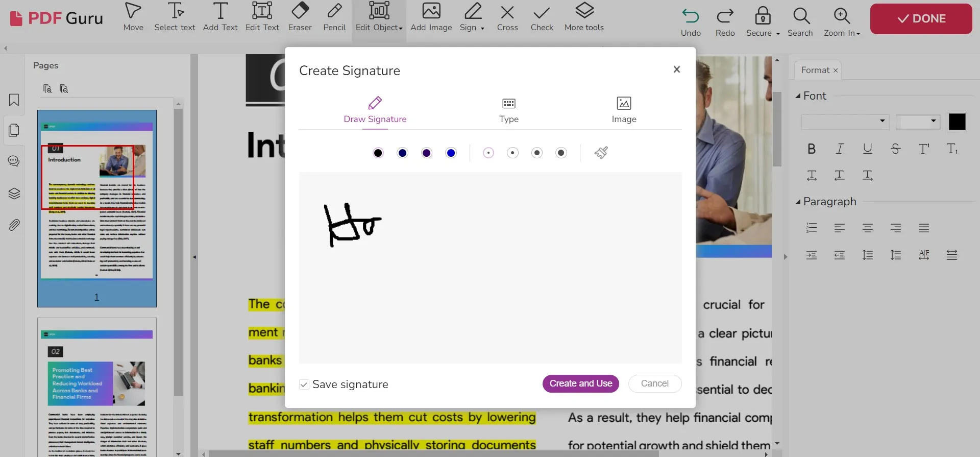980x457 pixels.
Task: Center align the paragraph
Action: coord(868,228)
